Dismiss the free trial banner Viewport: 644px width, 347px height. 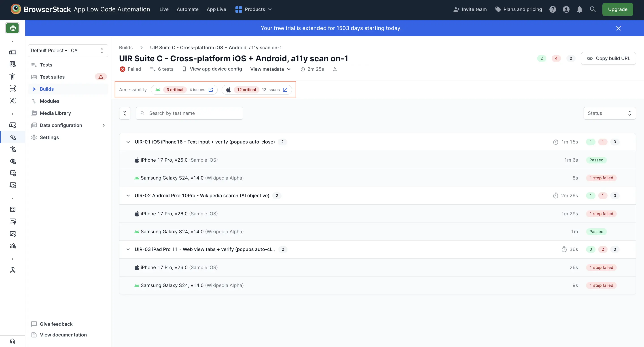(619, 28)
